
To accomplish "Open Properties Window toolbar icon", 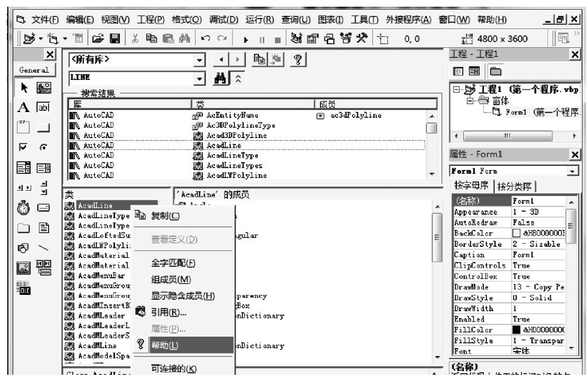I will click(312, 38).
